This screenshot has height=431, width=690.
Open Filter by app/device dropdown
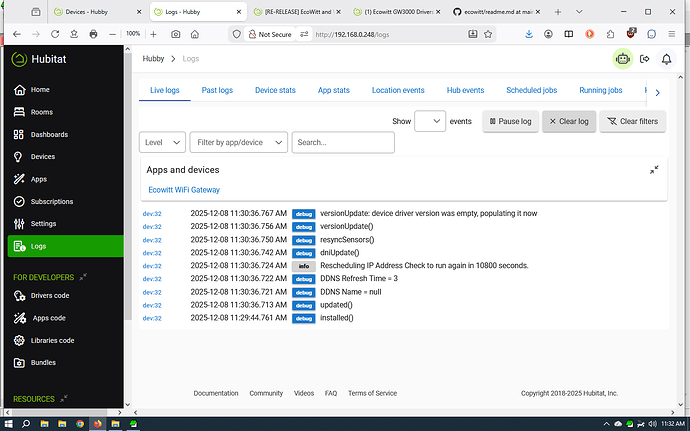pos(239,142)
